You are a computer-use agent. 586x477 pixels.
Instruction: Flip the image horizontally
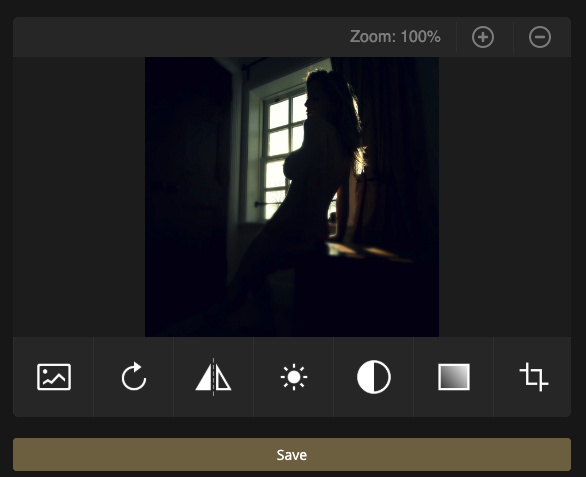click(213, 377)
